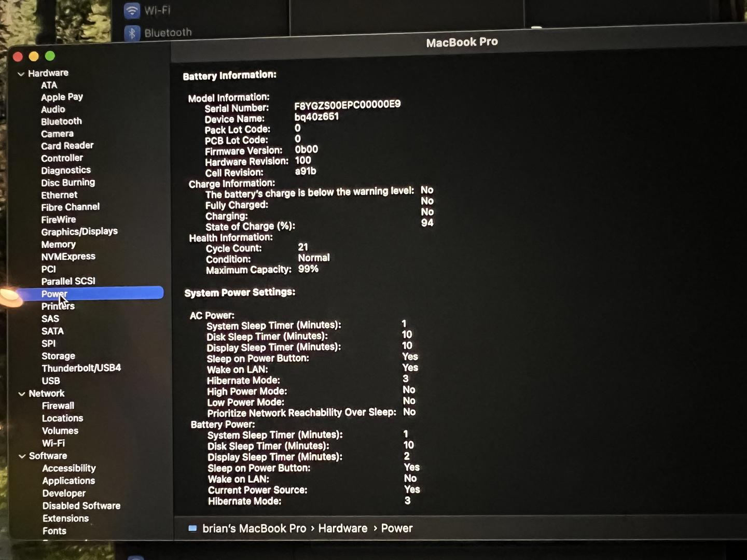Select Fonts in the sidebar
Screen dimensions: 747x560
[54, 530]
